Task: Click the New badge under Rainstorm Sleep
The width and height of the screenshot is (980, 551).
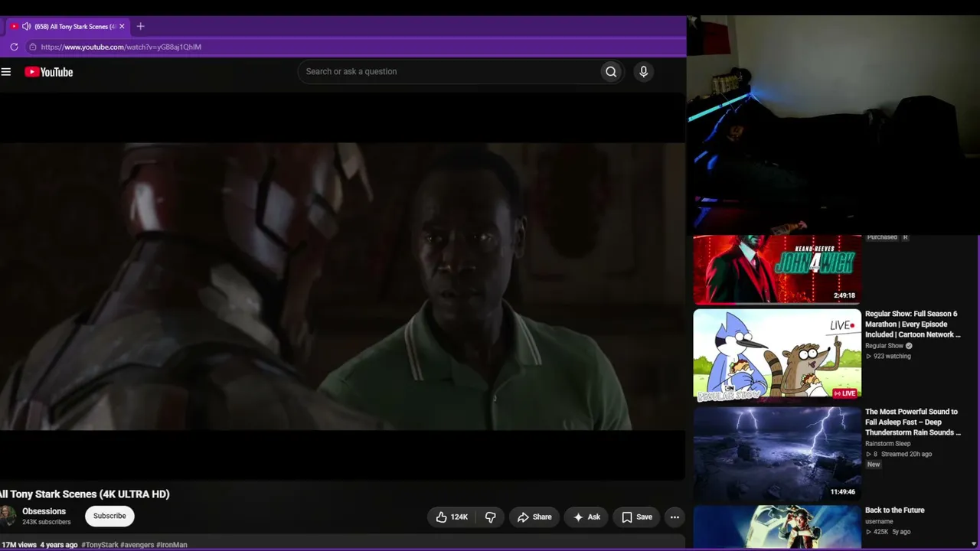Action: pyautogui.click(x=874, y=465)
